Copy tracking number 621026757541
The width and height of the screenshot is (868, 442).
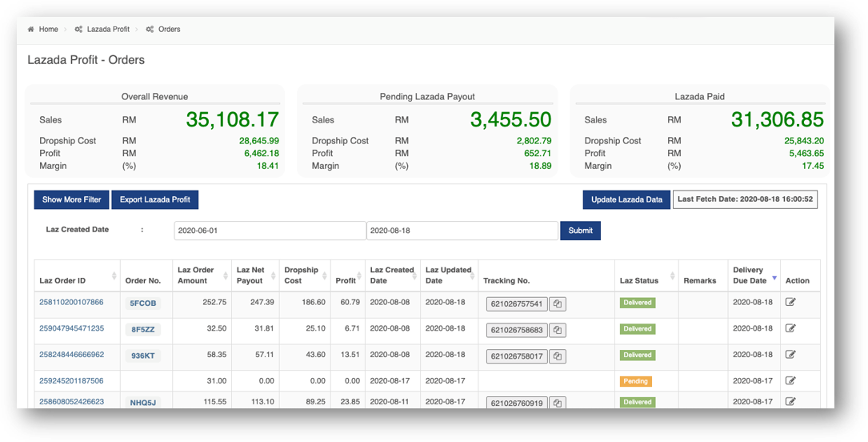click(558, 304)
